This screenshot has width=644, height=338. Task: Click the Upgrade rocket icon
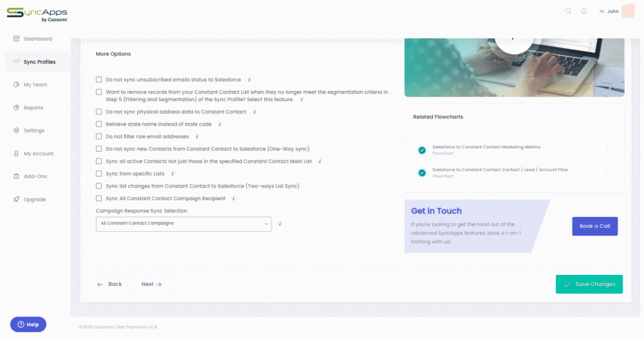click(17, 199)
